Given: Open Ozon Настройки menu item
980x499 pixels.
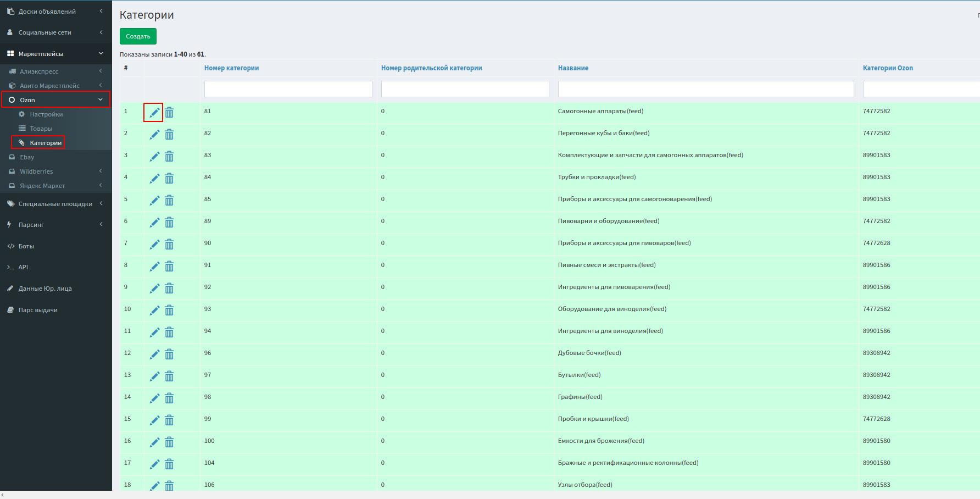Looking at the screenshot, I should click(x=46, y=114).
